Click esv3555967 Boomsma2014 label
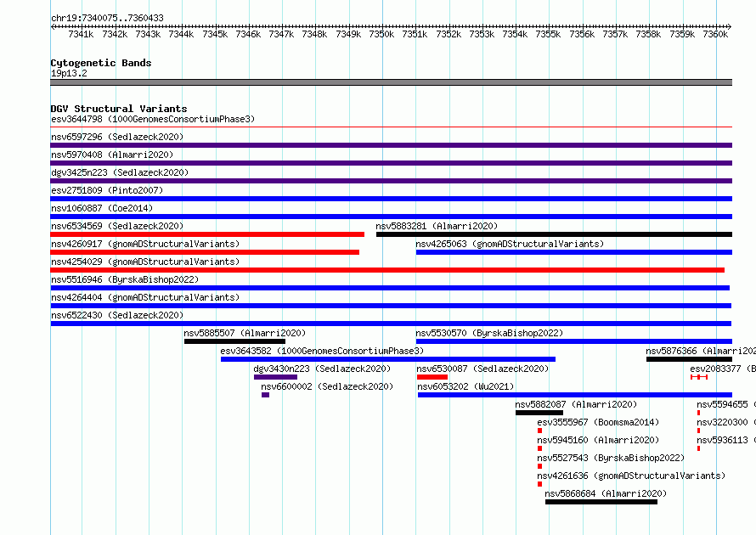The height and width of the screenshot is (535, 756). pos(598,422)
